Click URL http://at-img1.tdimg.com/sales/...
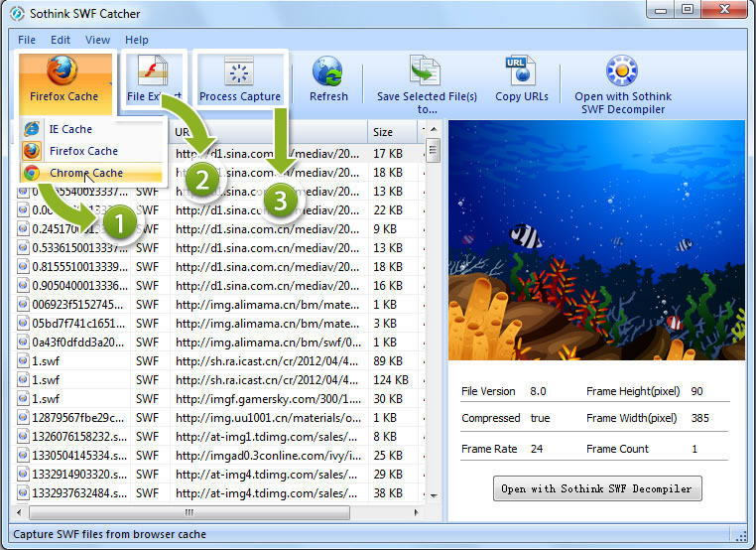The height and width of the screenshot is (550, 756). pos(267,437)
